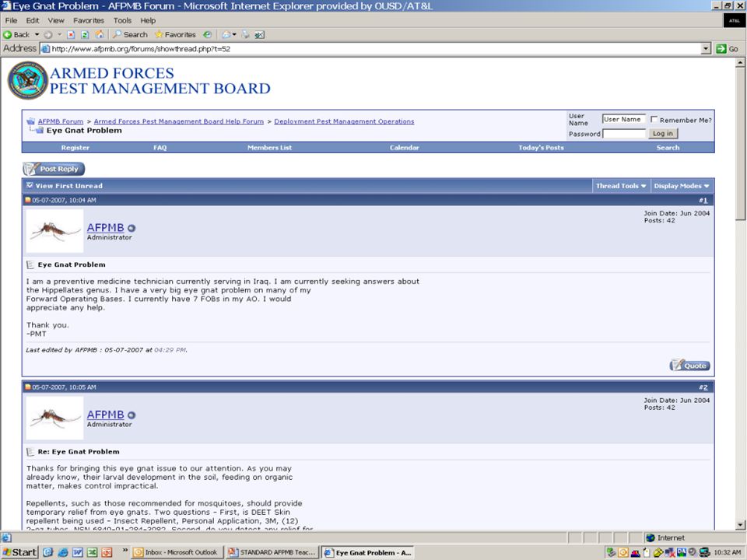The image size is (747, 560).
Task: Click the Log in button
Action: click(x=663, y=133)
